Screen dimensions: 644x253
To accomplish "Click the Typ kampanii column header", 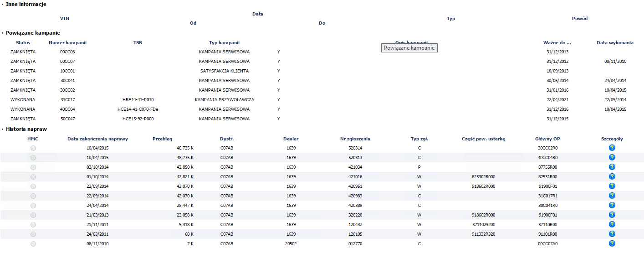I will [x=224, y=42].
